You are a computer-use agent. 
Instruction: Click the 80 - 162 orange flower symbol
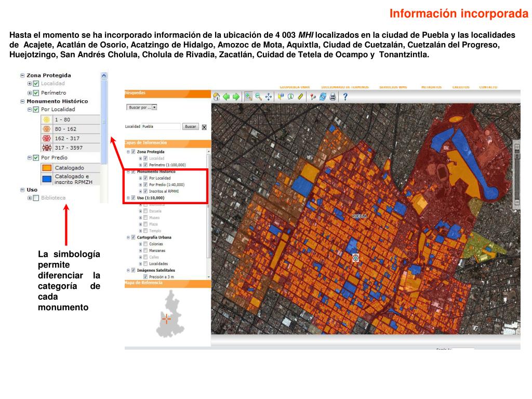pos(46,129)
